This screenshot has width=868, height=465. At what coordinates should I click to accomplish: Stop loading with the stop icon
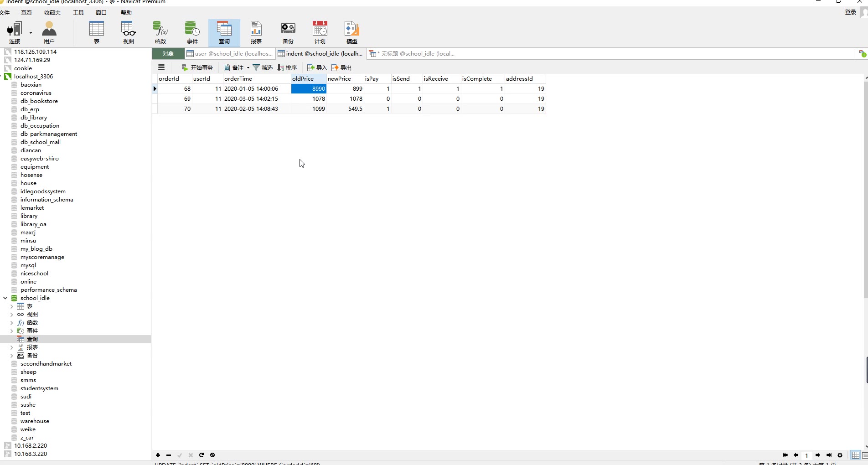[212, 455]
